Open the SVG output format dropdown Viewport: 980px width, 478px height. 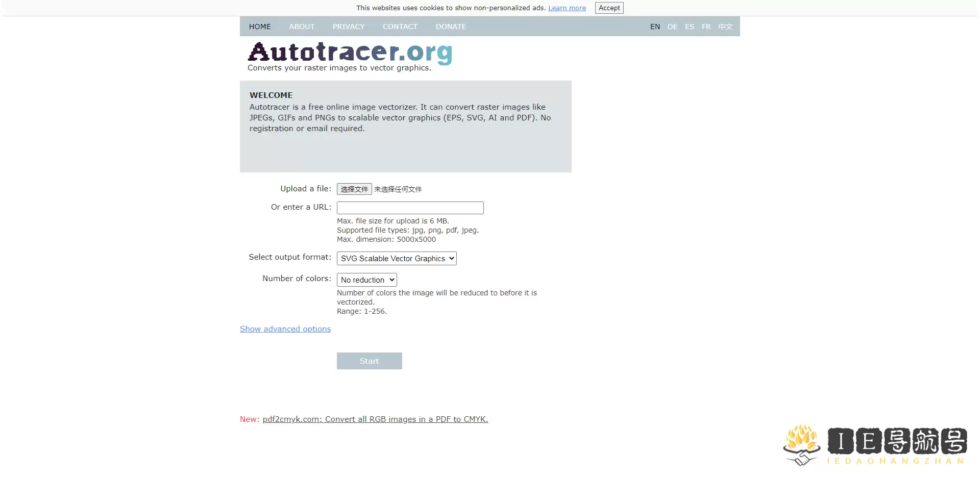(396, 258)
